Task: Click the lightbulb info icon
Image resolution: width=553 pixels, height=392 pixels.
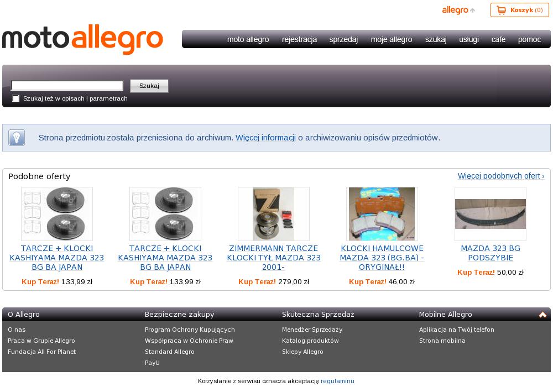Action: [x=17, y=138]
